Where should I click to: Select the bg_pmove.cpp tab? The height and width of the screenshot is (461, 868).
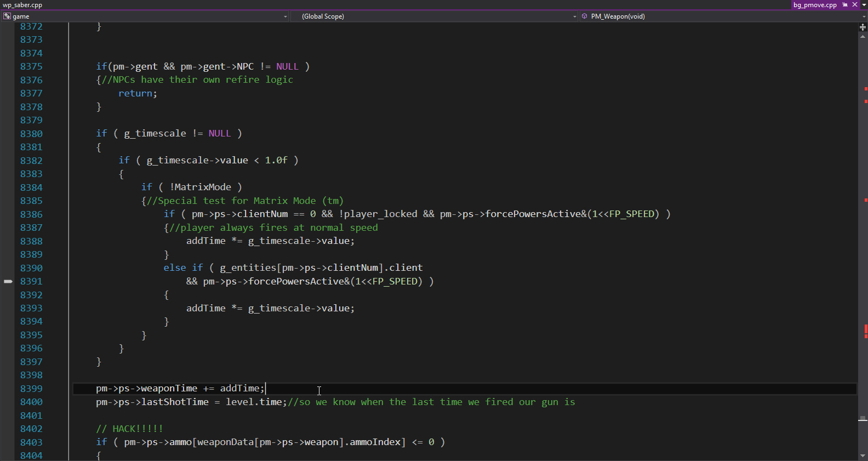[815, 5]
